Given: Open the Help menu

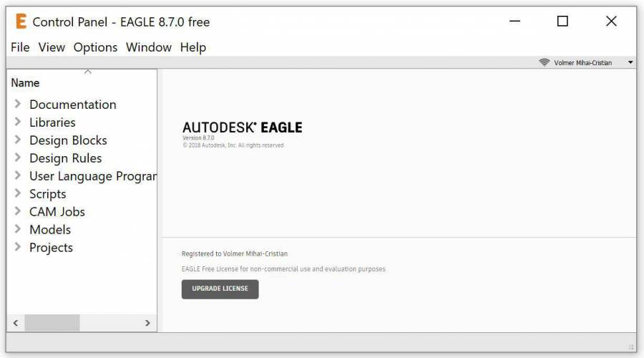Looking at the screenshot, I should (x=193, y=48).
